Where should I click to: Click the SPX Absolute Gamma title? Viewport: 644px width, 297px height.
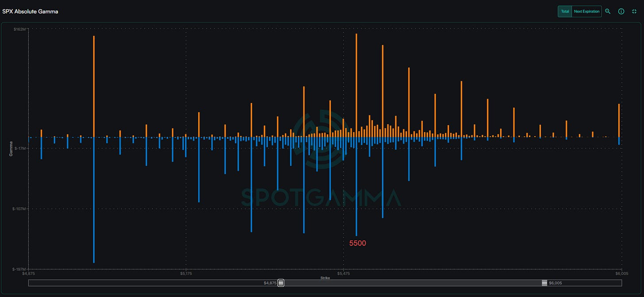pos(30,11)
